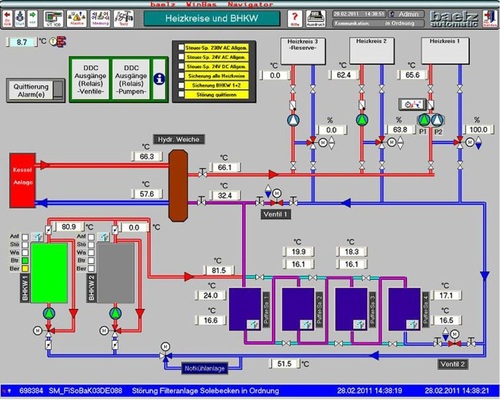
Task: Toggle Steuer-Sp. 24V AC Allgem. checkbox
Action: pos(181,57)
